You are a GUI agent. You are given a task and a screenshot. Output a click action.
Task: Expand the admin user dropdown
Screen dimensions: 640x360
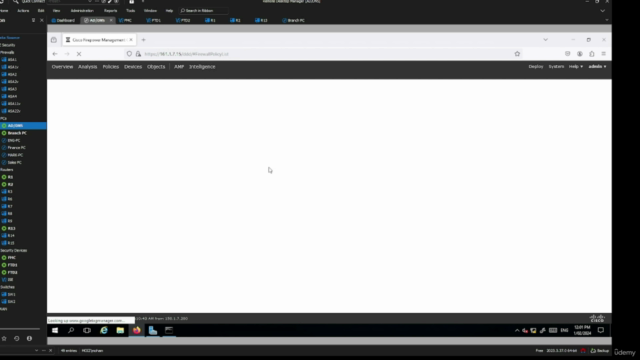pos(598,67)
